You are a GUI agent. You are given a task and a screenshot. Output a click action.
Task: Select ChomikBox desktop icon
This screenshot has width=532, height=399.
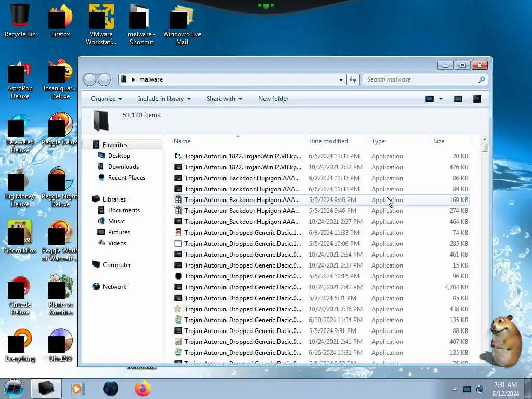point(20,237)
